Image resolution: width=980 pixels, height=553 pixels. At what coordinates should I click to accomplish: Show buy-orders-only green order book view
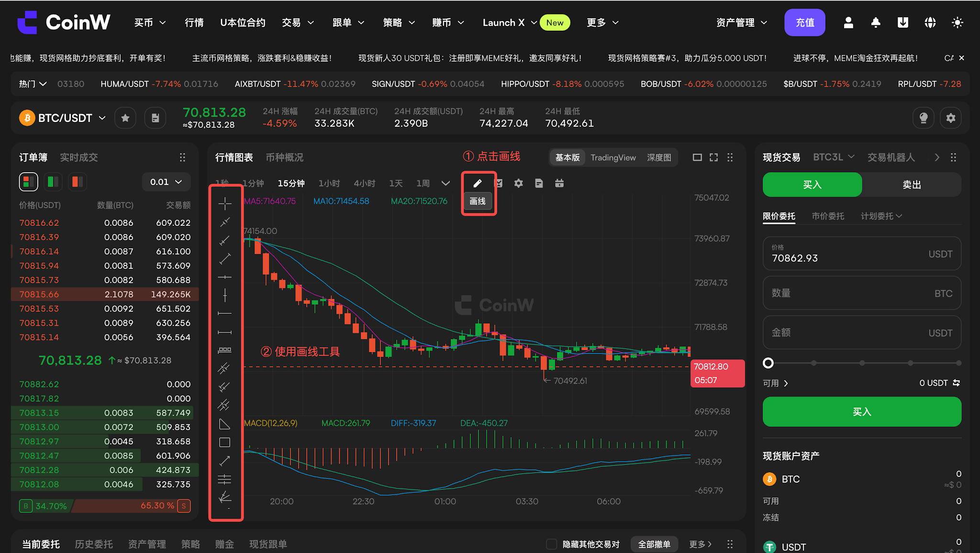pyautogui.click(x=53, y=182)
